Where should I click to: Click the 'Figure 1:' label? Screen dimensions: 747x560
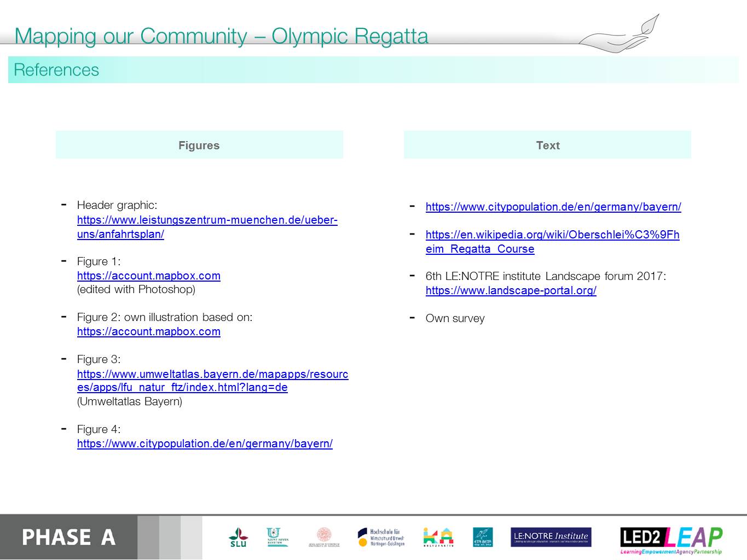[99, 261]
